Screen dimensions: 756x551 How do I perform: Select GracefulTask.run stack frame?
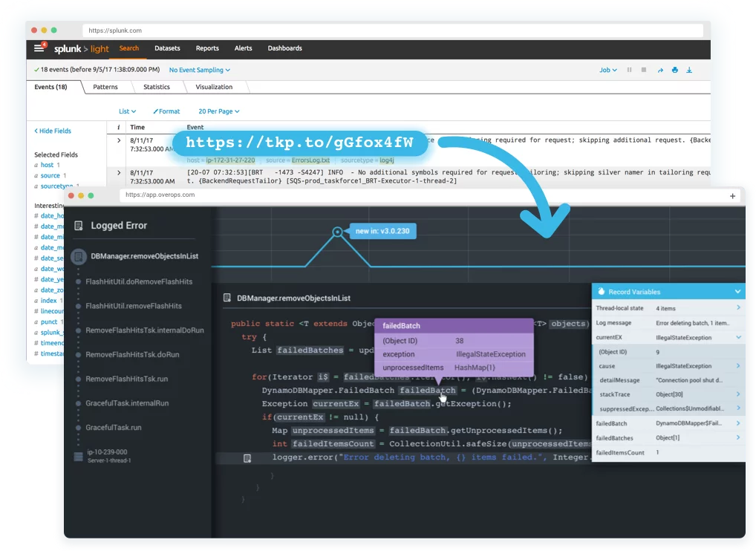click(114, 427)
